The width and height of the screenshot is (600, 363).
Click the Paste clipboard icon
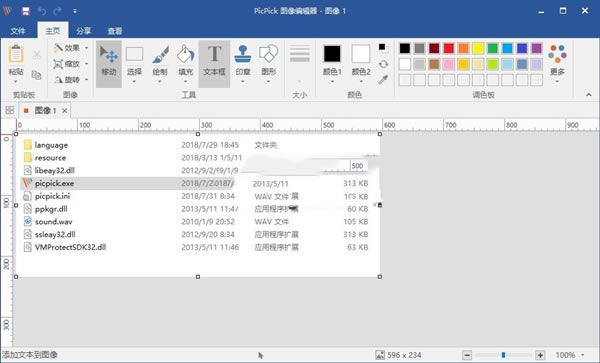16,63
